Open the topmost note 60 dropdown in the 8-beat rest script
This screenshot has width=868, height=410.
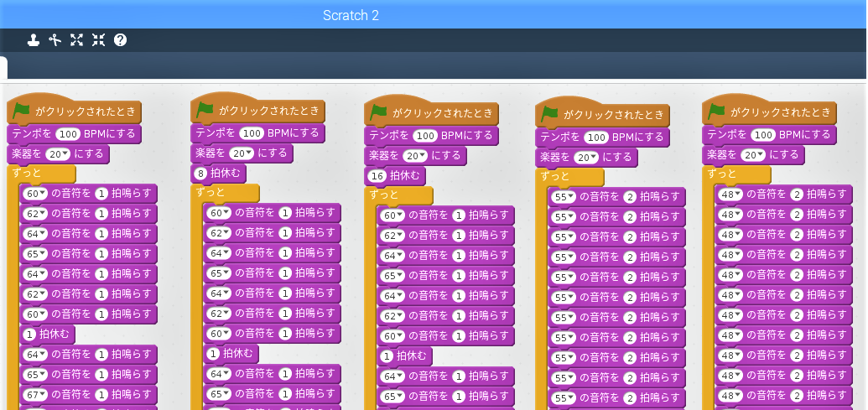tap(219, 212)
